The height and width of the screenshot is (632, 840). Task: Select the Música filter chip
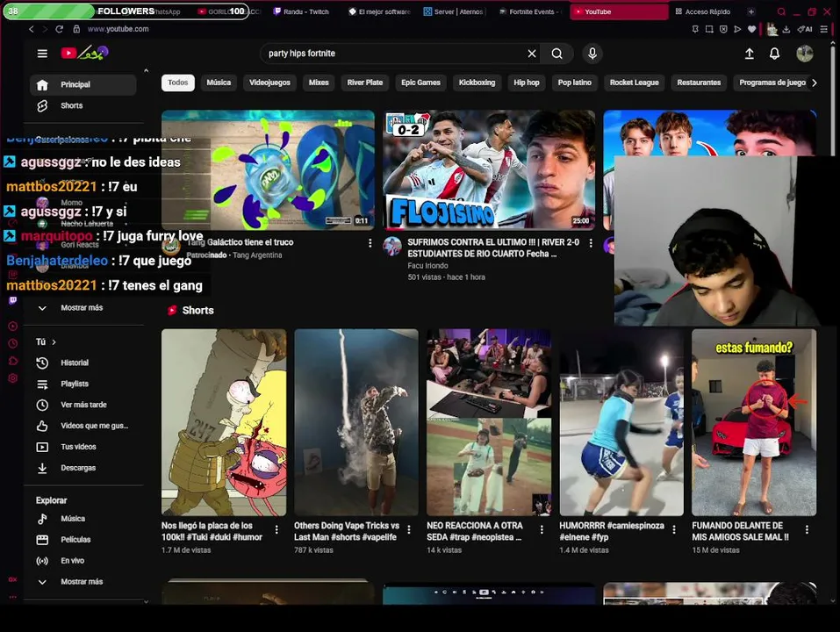coord(219,83)
